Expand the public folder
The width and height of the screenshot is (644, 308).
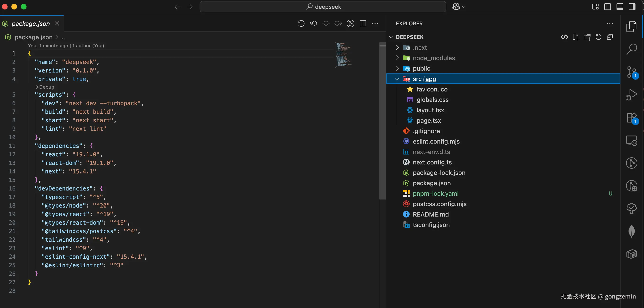point(421,68)
